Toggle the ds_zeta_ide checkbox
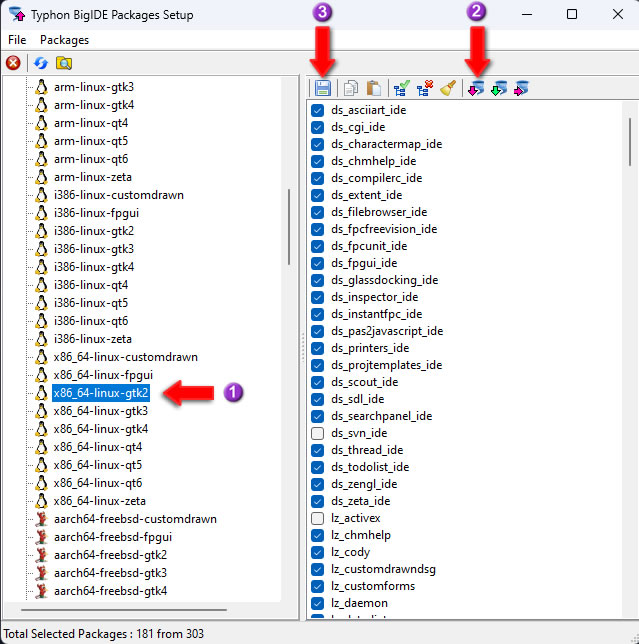Viewport: 639px width, 644px height. (x=318, y=501)
